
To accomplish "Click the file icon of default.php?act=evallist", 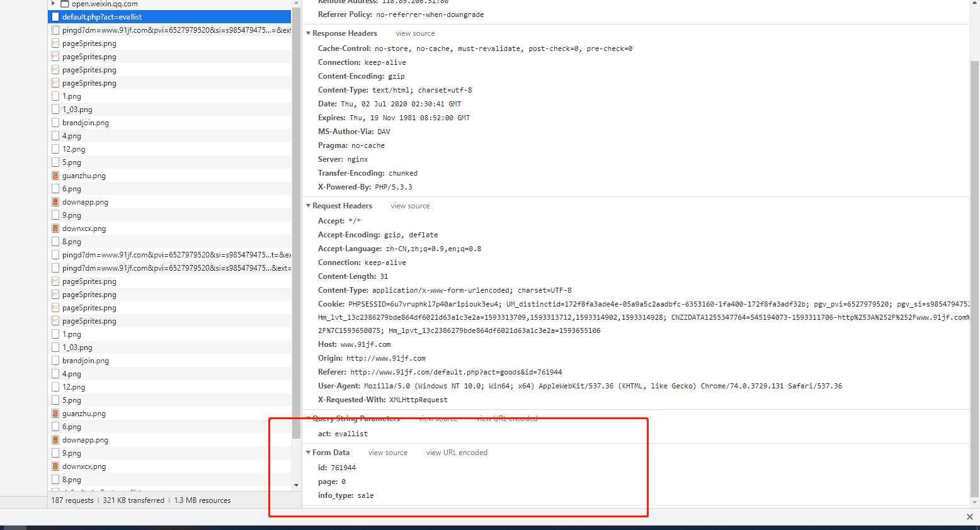I will coord(55,17).
